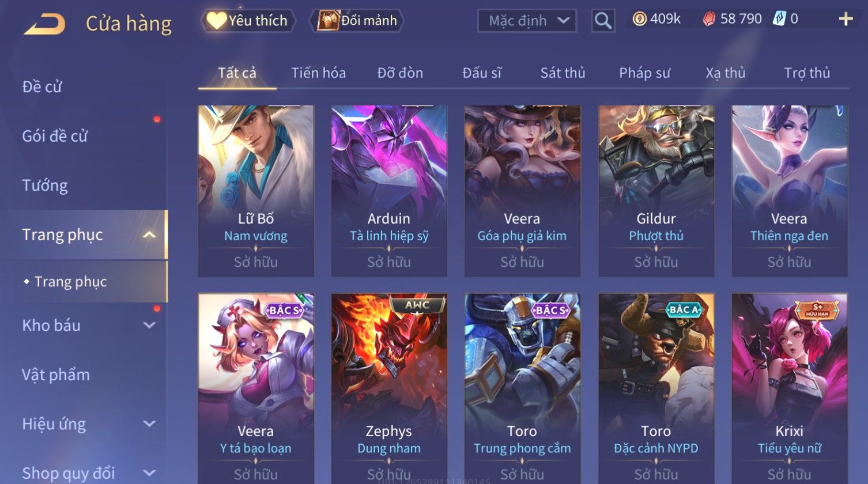Screen dimensions: 868x484
Task: Open Yêu thích favorites heart button
Action: 248,21
